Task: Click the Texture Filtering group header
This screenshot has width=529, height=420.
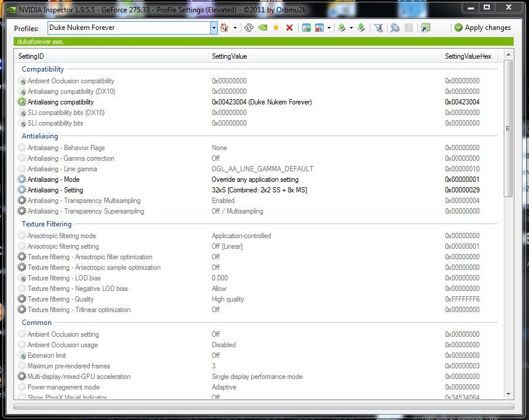Action: [46, 224]
